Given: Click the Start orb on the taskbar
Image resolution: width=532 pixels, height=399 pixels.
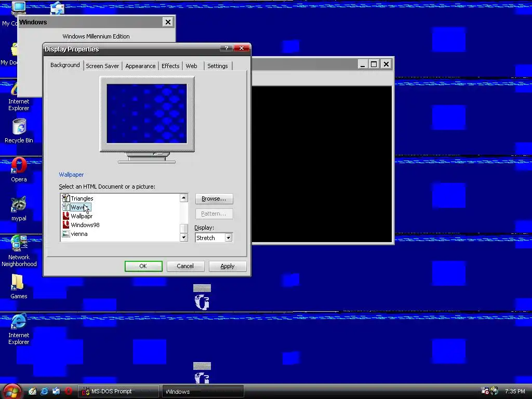Looking at the screenshot, I should point(11,392).
